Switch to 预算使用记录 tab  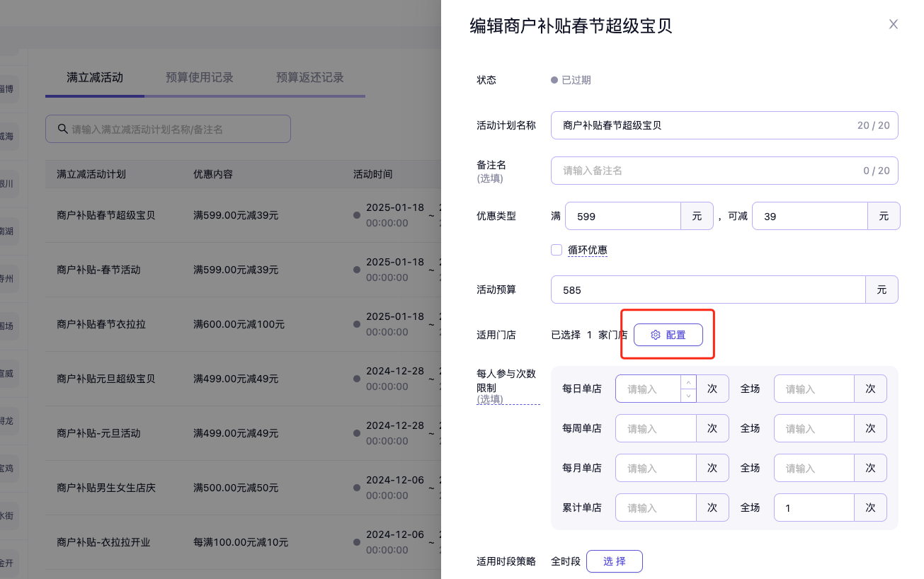(x=199, y=77)
